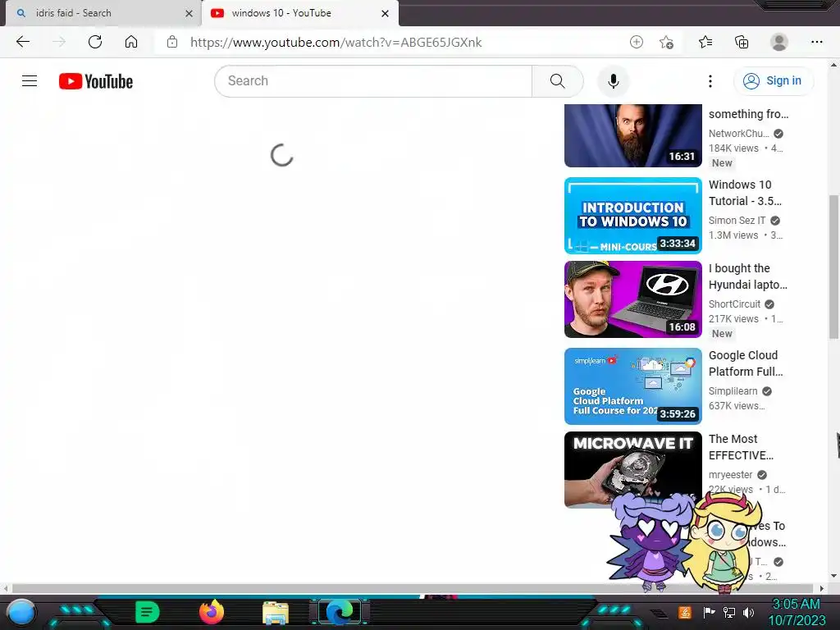
Task: Open the orange Java tray icon
Action: [684, 612]
